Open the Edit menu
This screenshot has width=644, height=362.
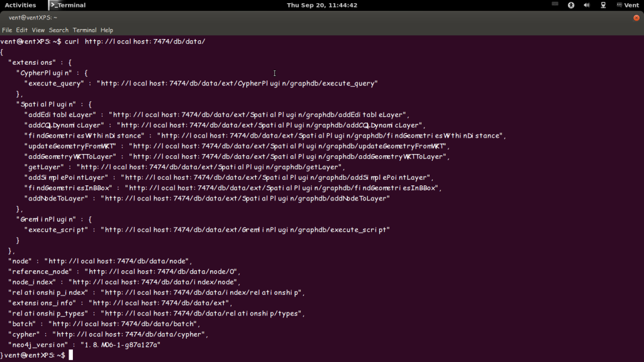point(22,30)
